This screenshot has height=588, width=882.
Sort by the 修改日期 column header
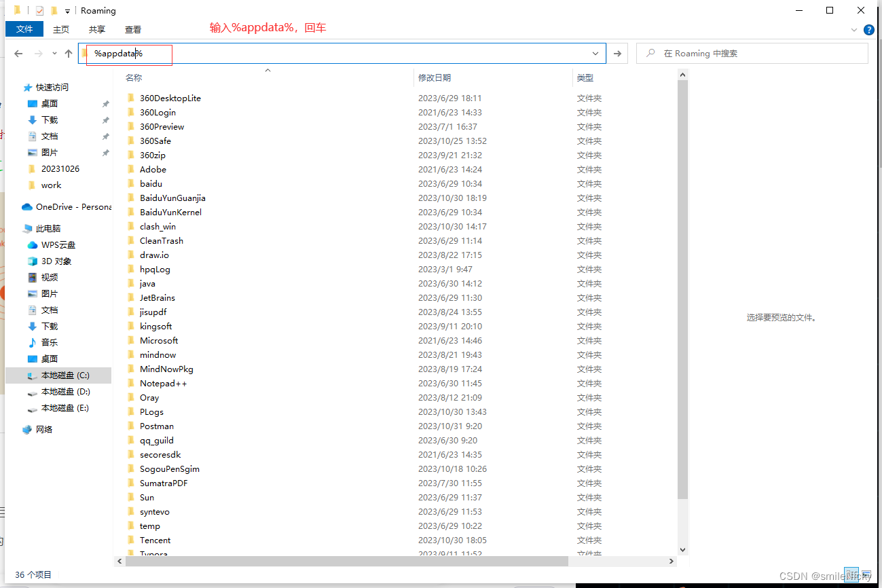click(x=435, y=78)
